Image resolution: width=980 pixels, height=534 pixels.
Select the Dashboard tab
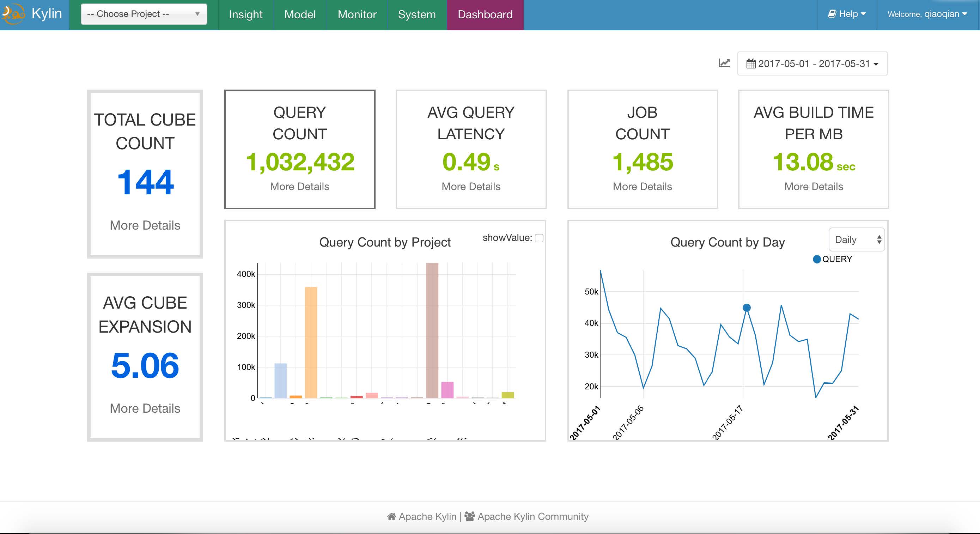485,14
